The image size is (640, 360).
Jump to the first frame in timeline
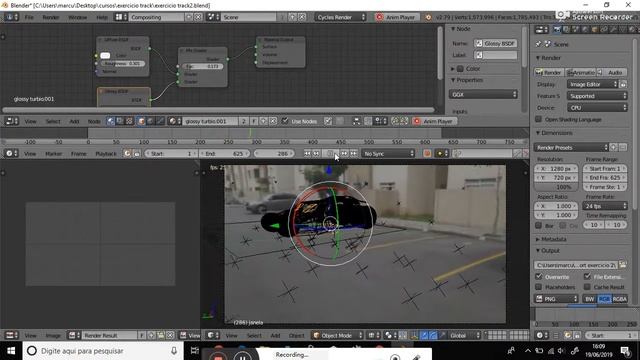tap(307, 153)
